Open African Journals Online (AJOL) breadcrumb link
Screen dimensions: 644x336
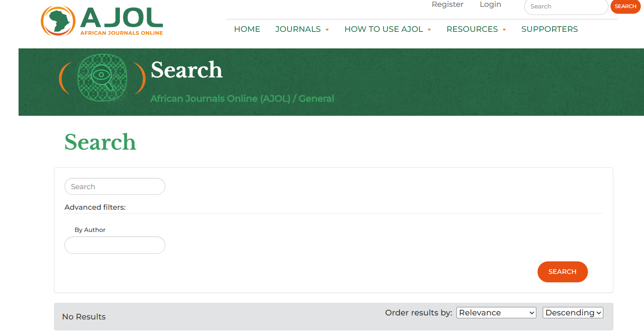220,98
